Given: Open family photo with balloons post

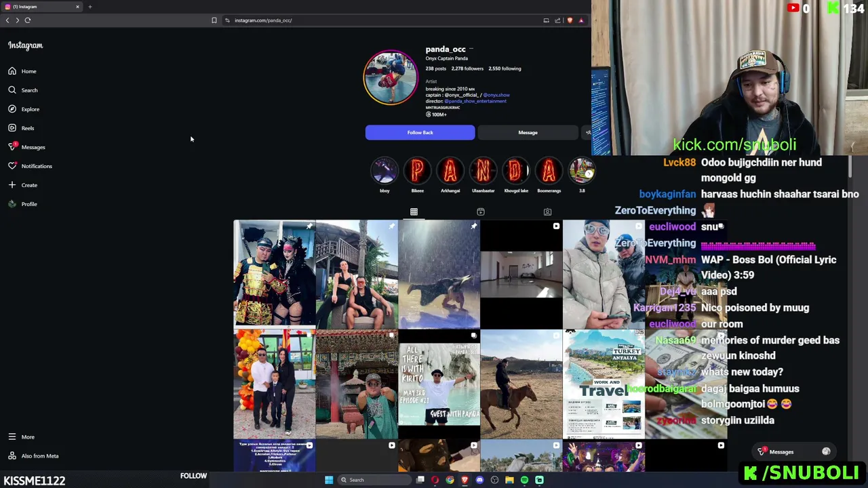Looking at the screenshot, I should pos(275,384).
